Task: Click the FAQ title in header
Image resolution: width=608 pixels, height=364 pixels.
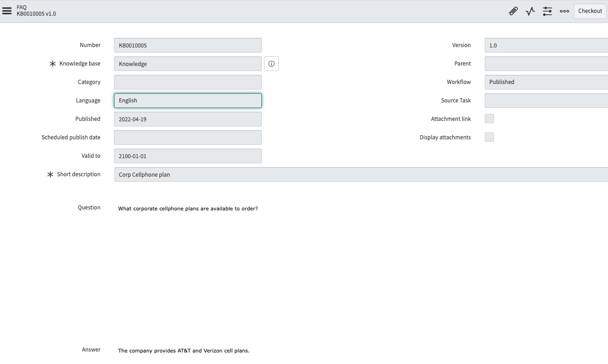Action: click(x=21, y=7)
